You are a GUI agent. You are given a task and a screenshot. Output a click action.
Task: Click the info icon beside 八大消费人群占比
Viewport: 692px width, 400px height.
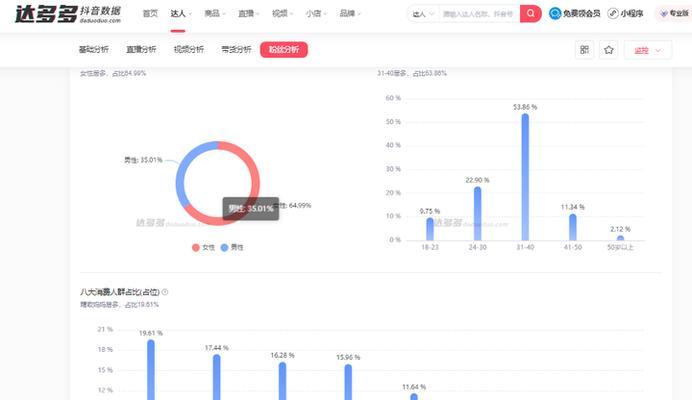[x=165, y=292]
